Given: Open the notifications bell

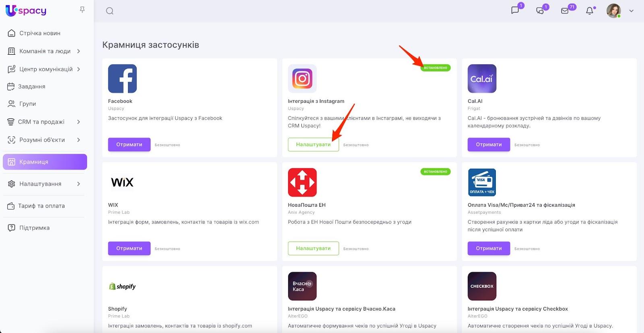Looking at the screenshot, I should pyautogui.click(x=590, y=11).
